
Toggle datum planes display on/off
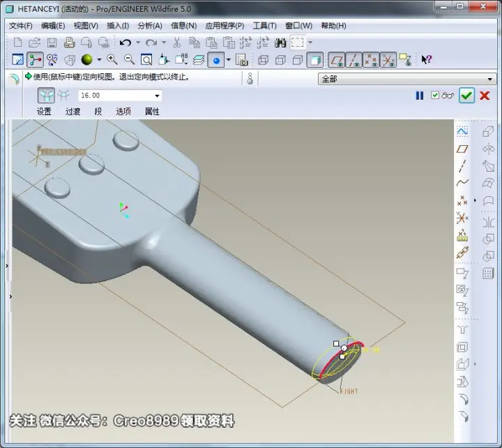tap(337, 60)
